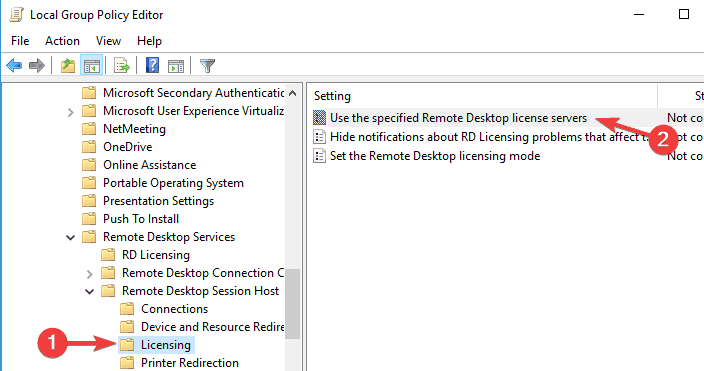This screenshot has height=371, width=704.
Task: Click the Export List toolbar icon
Action: pyautogui.click(x=122, y=66)
